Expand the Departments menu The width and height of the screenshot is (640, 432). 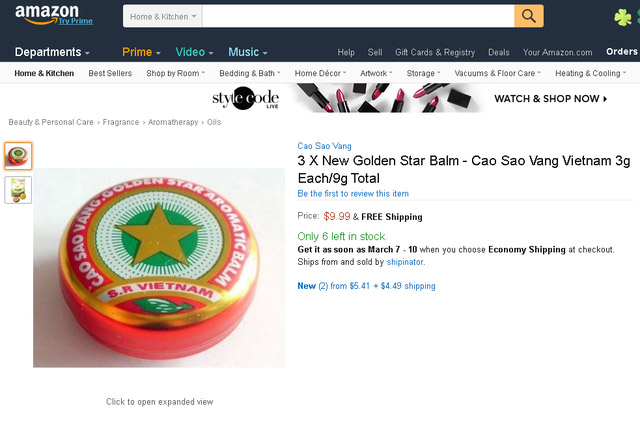52,52
